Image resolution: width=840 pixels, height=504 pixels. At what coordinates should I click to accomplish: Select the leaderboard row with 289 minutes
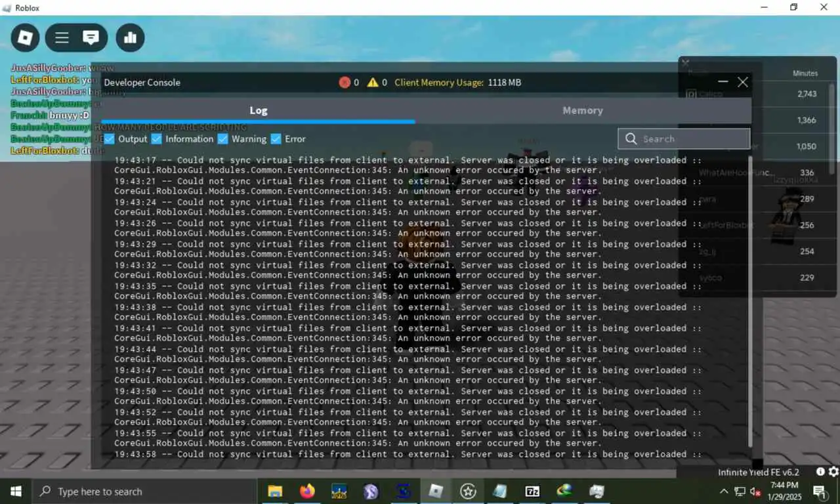(x=757, y=199)
